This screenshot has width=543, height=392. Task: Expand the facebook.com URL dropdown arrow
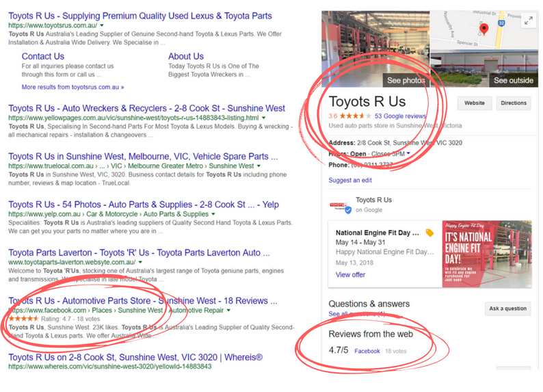(x=228, y=311)
